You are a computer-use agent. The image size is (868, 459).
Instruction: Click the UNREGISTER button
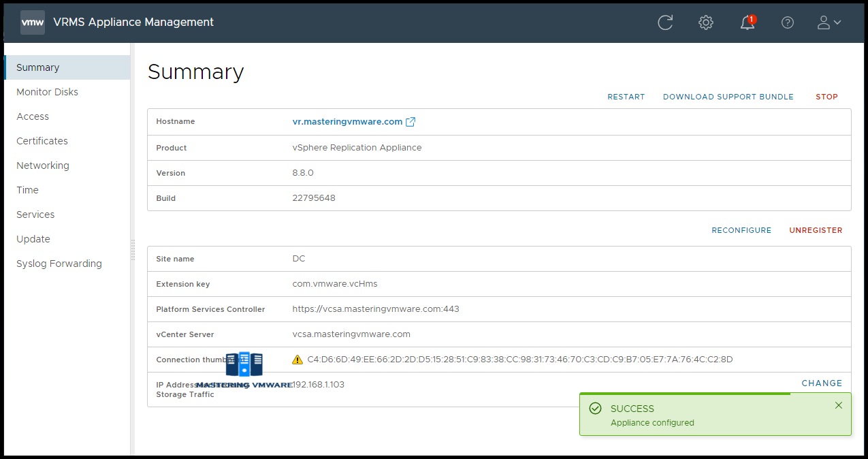point(816,230)
